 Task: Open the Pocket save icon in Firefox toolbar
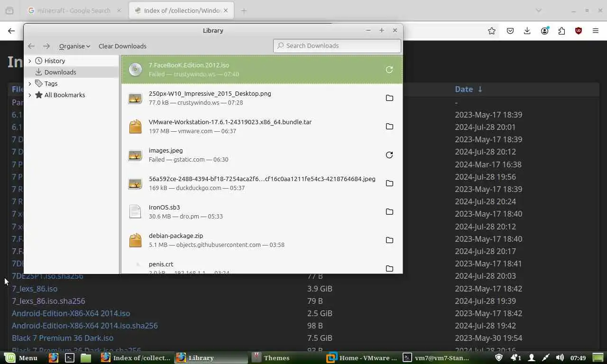510,31
